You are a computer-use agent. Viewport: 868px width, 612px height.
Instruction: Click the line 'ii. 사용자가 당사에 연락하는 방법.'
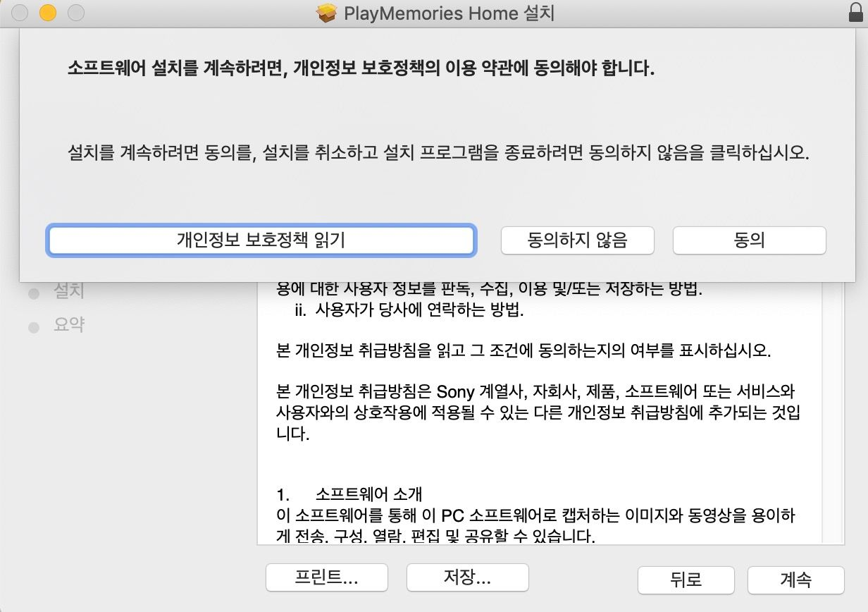click(409, 310)
